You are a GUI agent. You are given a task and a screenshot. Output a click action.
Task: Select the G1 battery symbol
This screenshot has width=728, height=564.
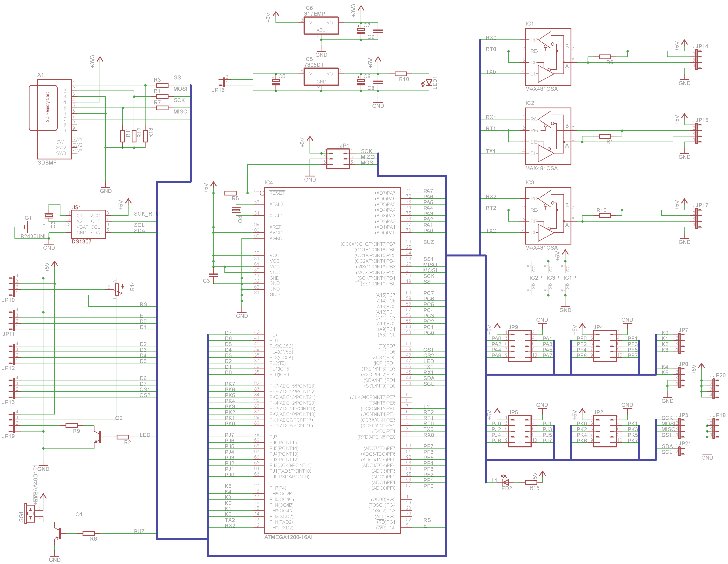point(26,228)
